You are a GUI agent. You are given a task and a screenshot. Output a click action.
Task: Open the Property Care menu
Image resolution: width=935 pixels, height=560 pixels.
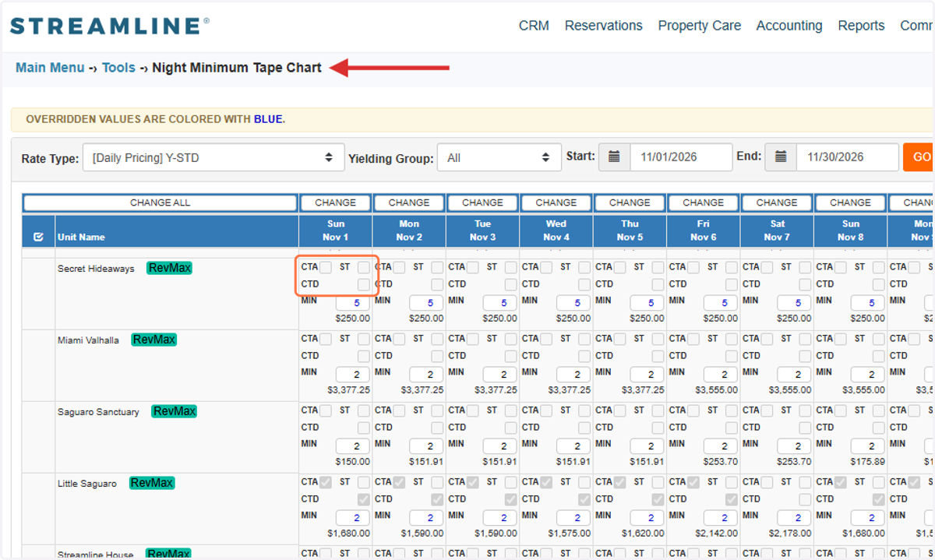pyautogui.click(x=700, y=26)
